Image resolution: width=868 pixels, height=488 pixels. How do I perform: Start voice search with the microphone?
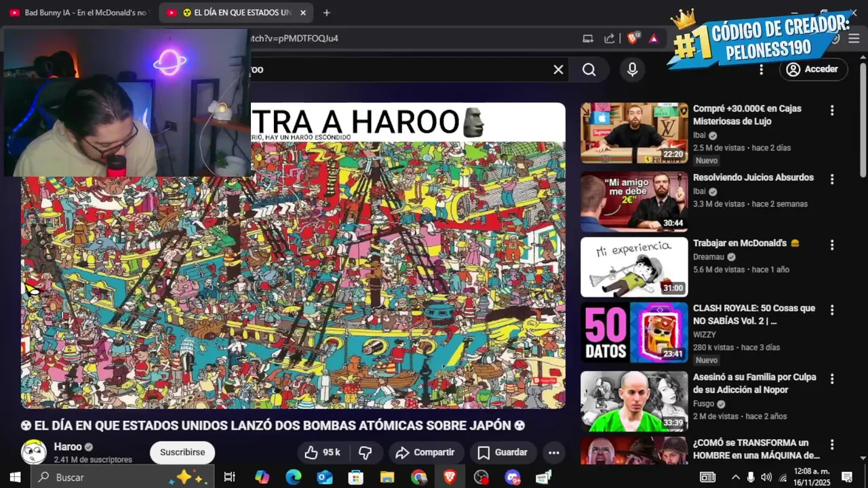tap(632, 69)
